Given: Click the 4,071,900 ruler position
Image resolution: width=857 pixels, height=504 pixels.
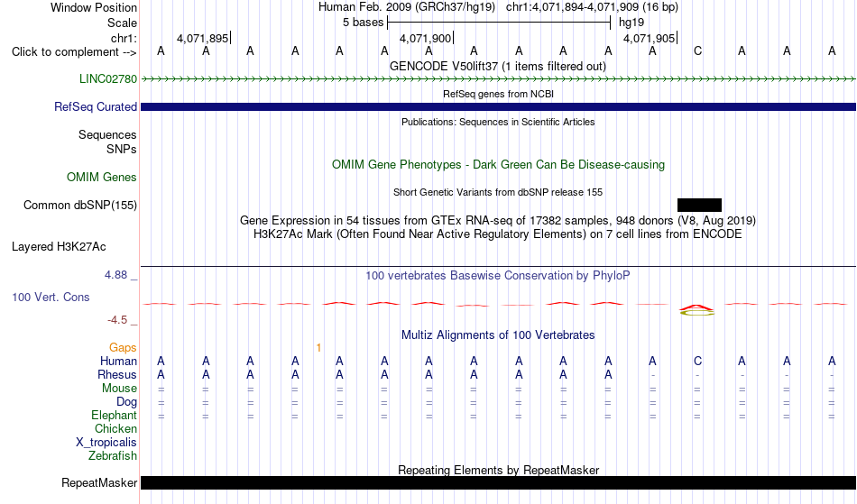Looking at the screenshot, I should [425, 38].
